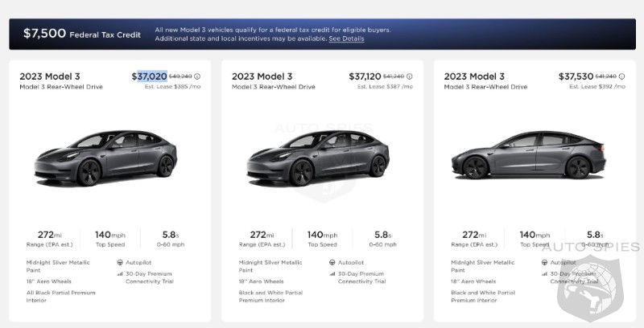Viewport: 644px width, 328px height.
Task: Open the See Details tax credit link
Action: tap(346, 39)
